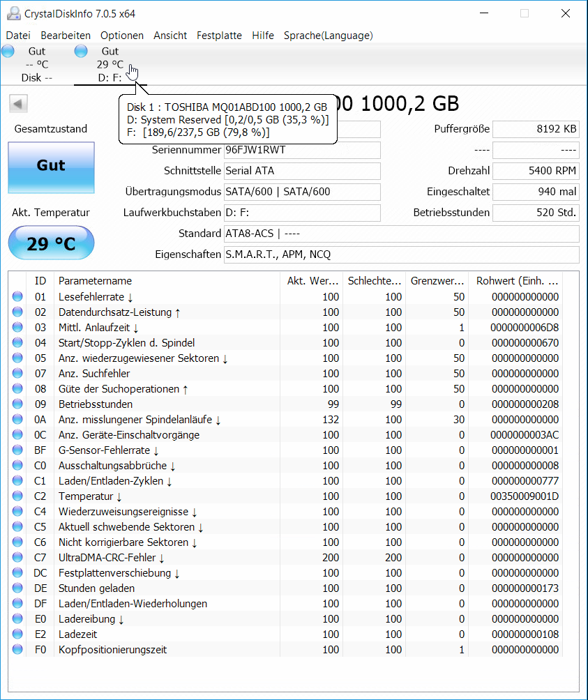Open the Festplatte menu
This screenshot has width=588, height=700.
[219, 36]
